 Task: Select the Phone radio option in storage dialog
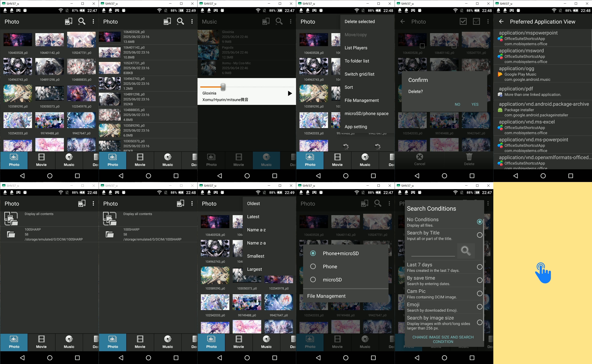tap(313, 267)
